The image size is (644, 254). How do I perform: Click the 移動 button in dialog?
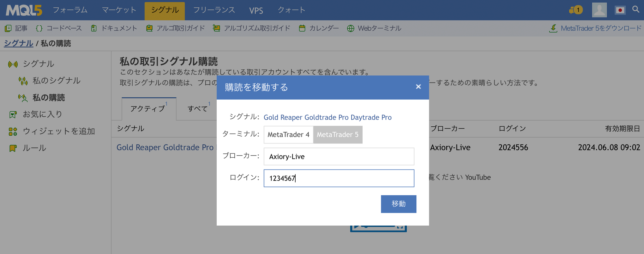pos(399,204)
